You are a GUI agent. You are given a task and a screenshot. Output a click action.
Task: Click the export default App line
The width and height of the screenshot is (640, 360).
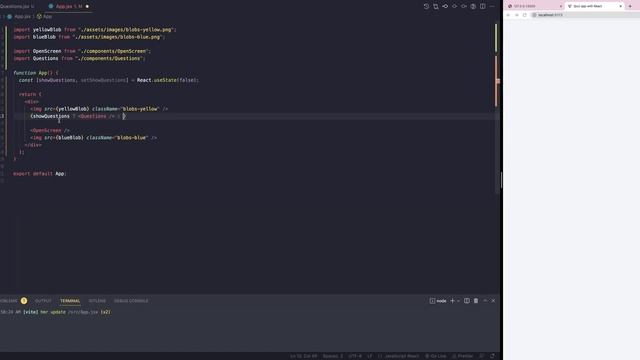pyautogui.click(x=40, y=174)
